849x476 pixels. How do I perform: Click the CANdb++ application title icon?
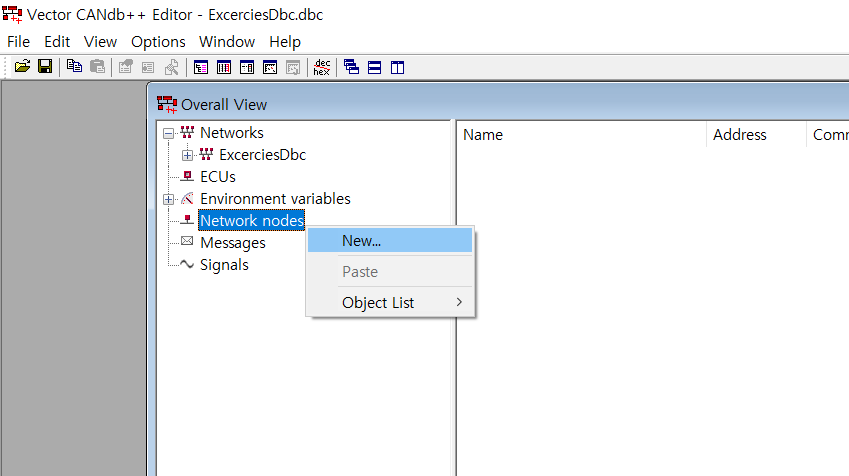pos(12,15)
